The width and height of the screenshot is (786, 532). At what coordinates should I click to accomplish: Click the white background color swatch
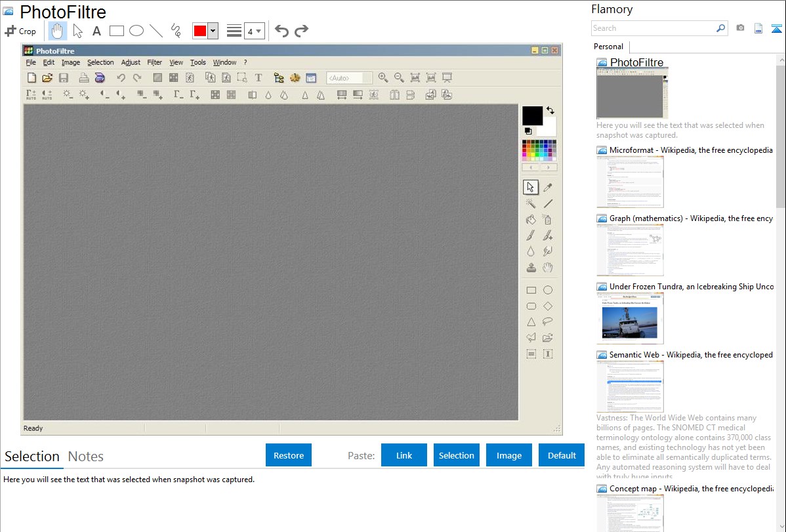(549, 129)
